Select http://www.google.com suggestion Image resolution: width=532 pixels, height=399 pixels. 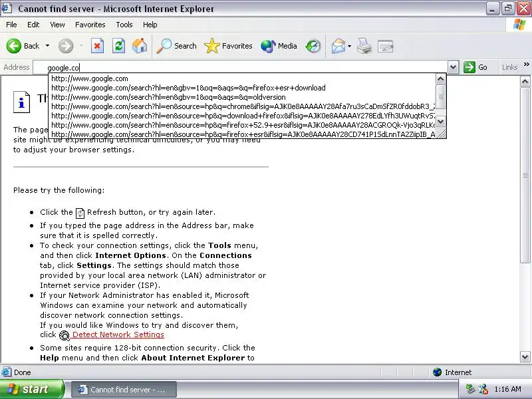pyautogui.click(x=242, y=78)
